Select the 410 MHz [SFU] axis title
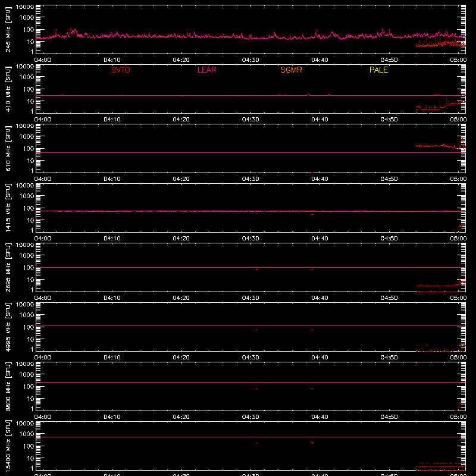 click(8, 89)
